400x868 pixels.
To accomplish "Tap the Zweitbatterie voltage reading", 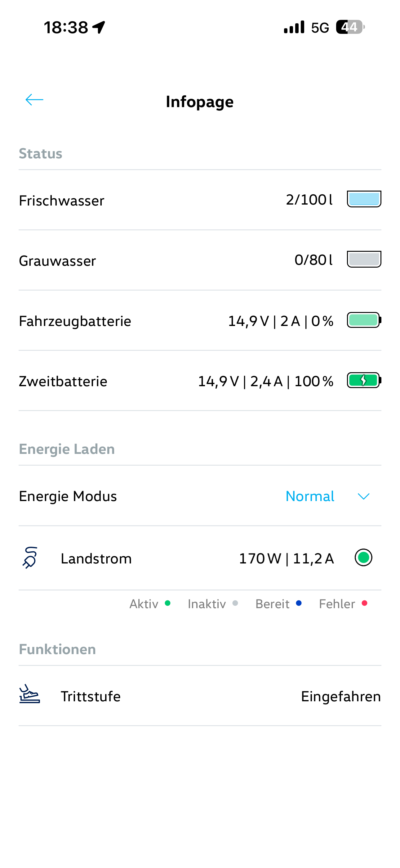I will click(x=218, y=382).
